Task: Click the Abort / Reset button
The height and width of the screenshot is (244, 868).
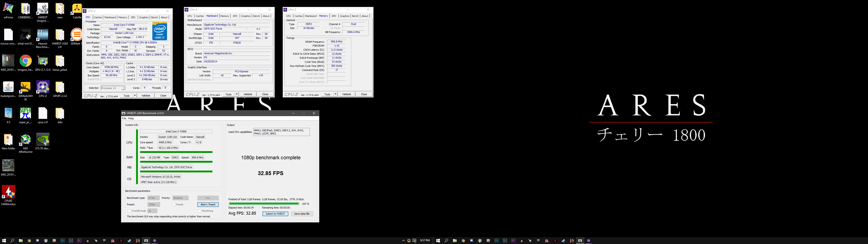Action: pos(208,204)
